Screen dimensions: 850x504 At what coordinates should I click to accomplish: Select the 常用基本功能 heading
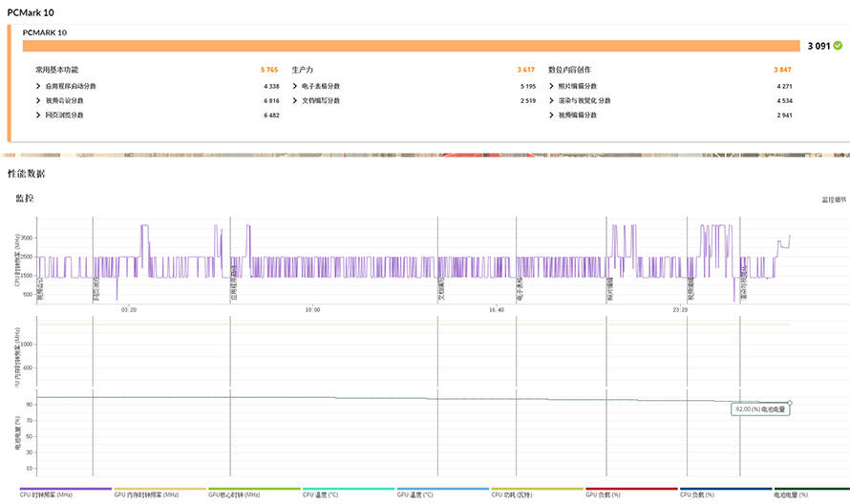pyautogui.click(x=57, y=70)
